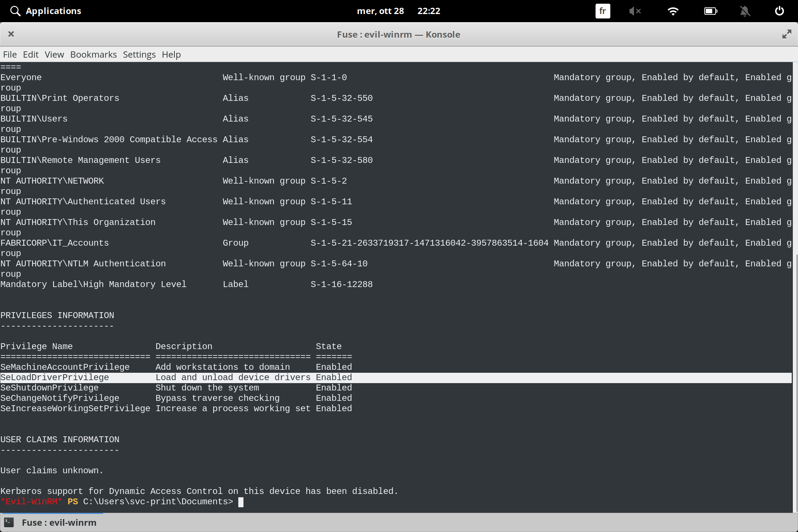Click the terminal prompt input area
This screenshot has width=798, height=532.
tap(242, 501)
